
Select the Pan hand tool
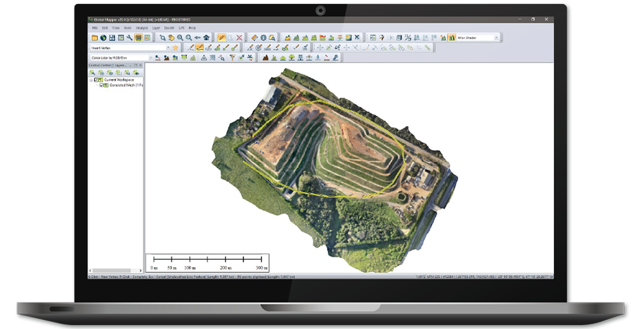coord(172,38)
